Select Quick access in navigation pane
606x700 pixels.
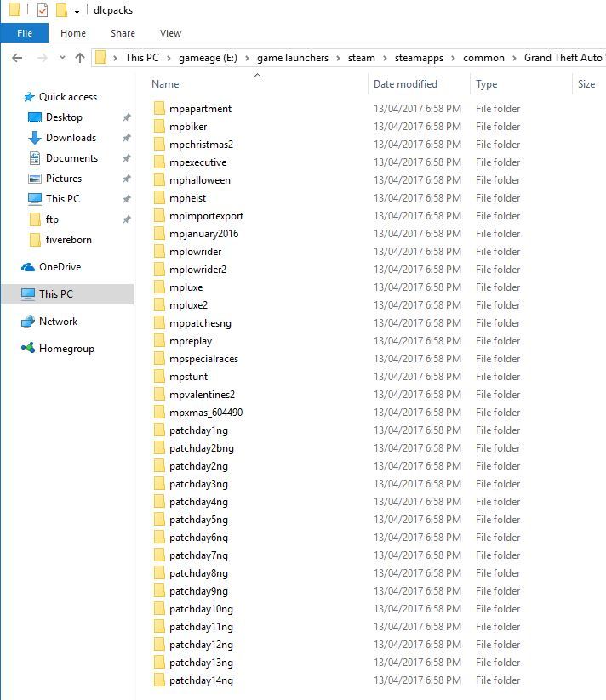pos(68,97)
